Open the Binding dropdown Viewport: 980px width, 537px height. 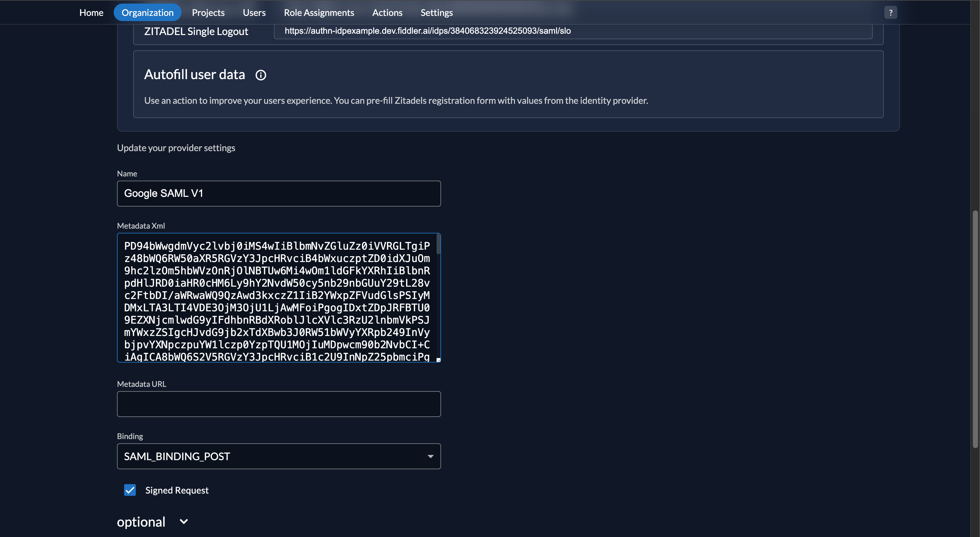click(279, 456)
